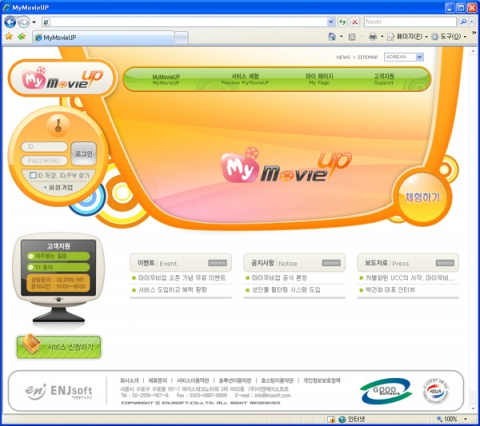The image size is (480, 426).
Task: Click the search magnifier icon
Action: [463, 22]
